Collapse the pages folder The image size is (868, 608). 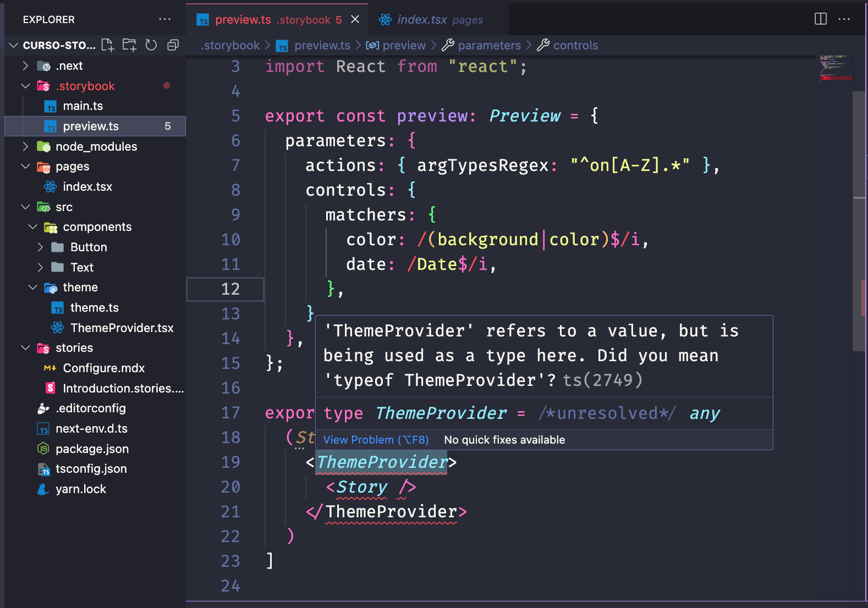(25, 167)
